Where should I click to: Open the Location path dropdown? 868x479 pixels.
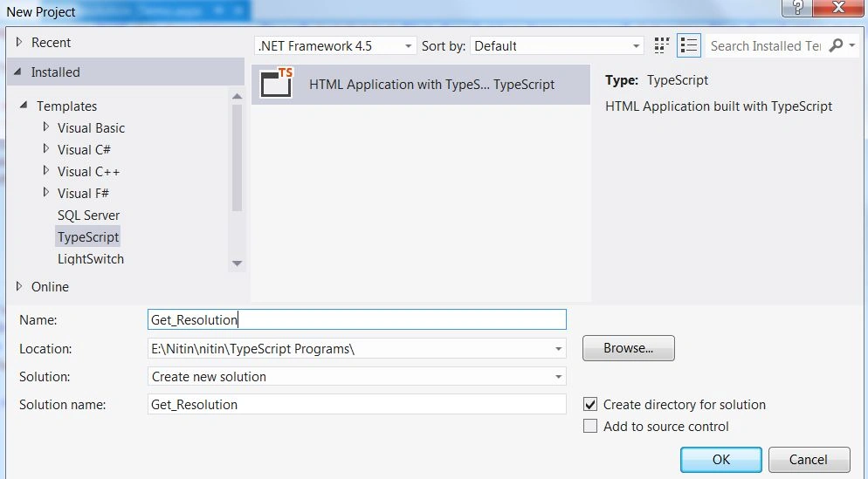pos(559,349)
